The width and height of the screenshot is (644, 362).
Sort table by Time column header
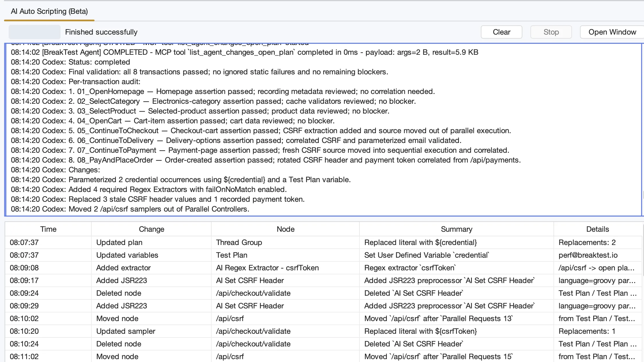point(48,229)
